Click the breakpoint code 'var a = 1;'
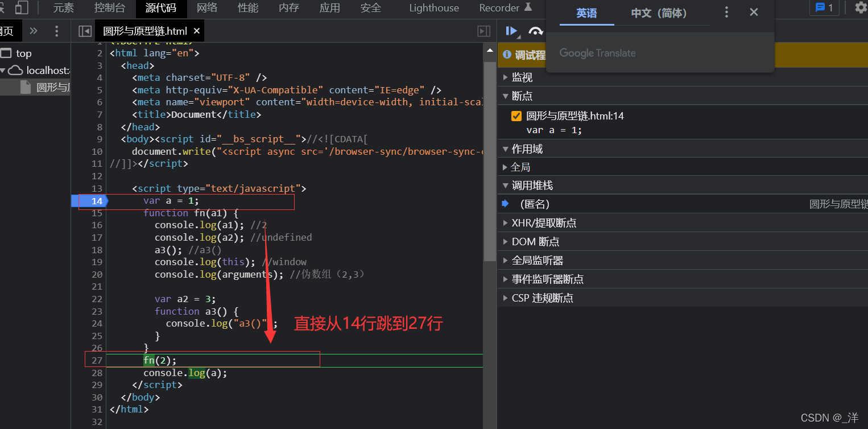 point(554,130)
